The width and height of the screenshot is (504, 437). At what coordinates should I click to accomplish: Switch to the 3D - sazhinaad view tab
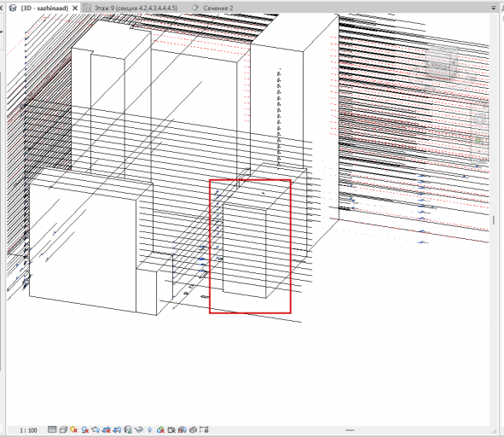point(44,8)
